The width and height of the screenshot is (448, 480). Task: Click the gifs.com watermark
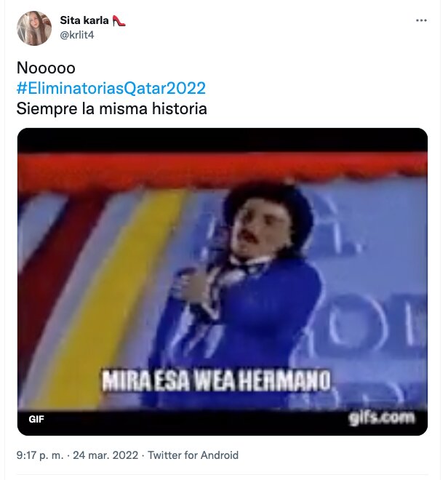tap(382, 418)
